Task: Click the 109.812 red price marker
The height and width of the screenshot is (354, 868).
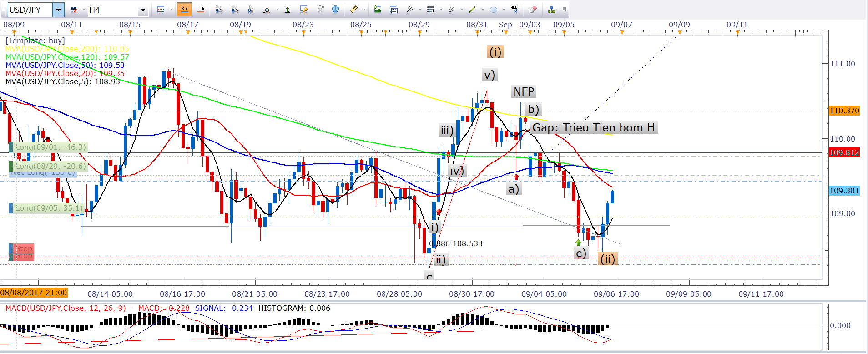Action: click(x=844, y=152)
